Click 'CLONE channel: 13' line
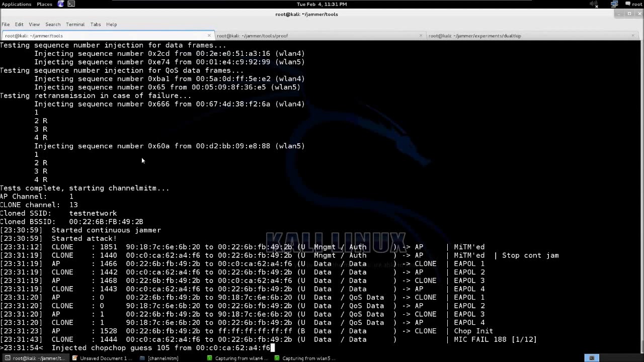 (39, 205)
